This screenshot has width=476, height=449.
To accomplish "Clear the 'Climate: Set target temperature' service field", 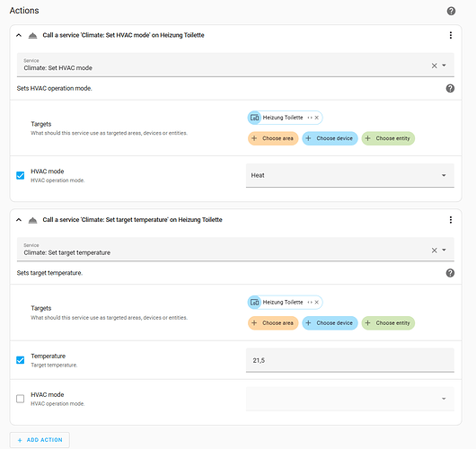I will point(434,251).
